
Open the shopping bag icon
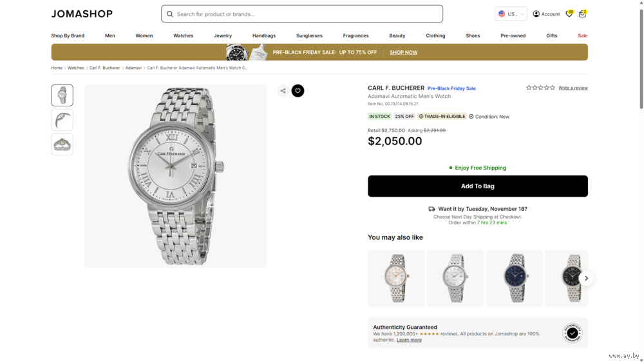(x=582, y=14)
